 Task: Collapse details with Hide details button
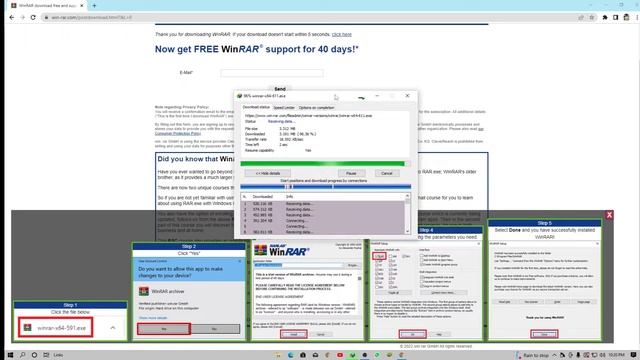pyautogui.click(x=268, y=173)
